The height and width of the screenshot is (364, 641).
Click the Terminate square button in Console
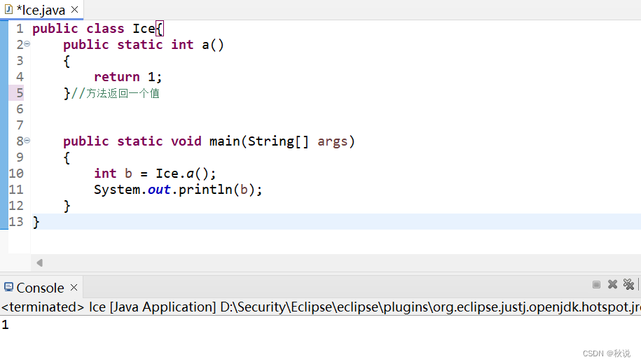click(596, 284)
